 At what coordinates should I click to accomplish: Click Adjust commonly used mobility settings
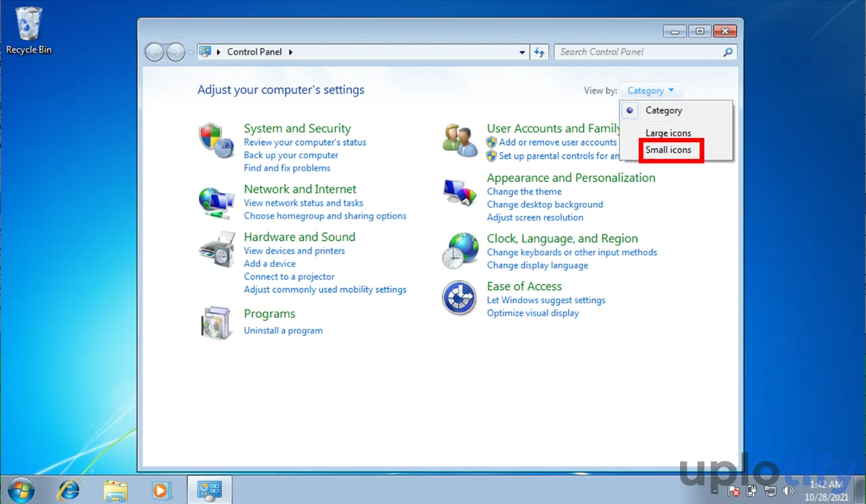(x=325, y=290)
